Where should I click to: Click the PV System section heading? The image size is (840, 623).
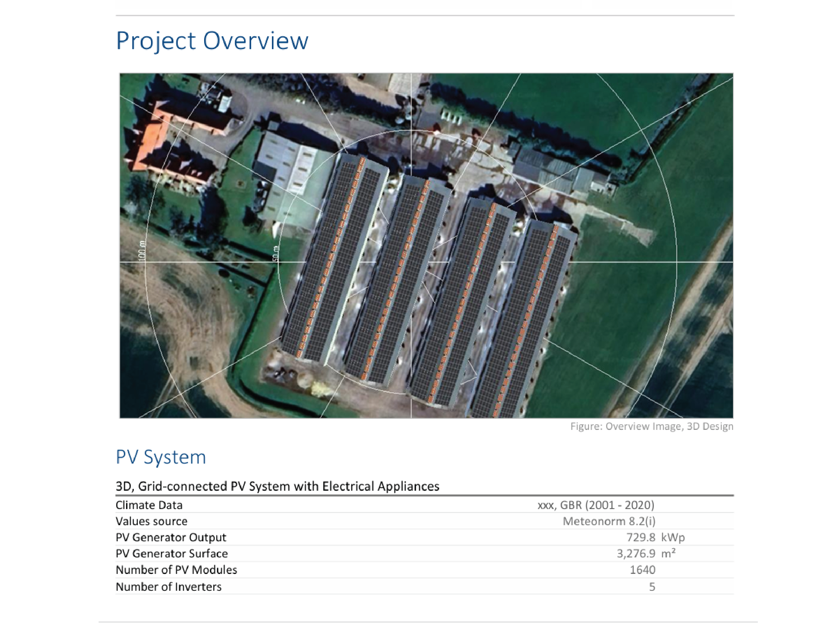[161, 457]
